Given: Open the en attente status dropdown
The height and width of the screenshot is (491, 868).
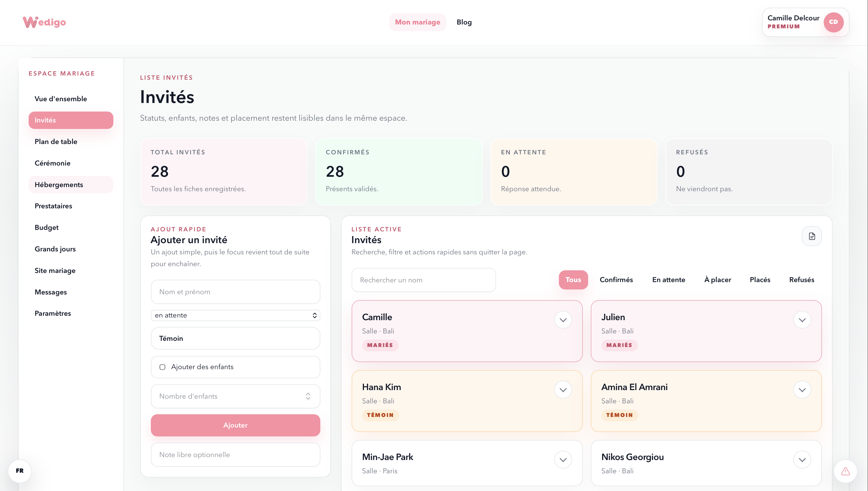Looking at the screenshot, I should pyautogui.click(x=236, y=315).
